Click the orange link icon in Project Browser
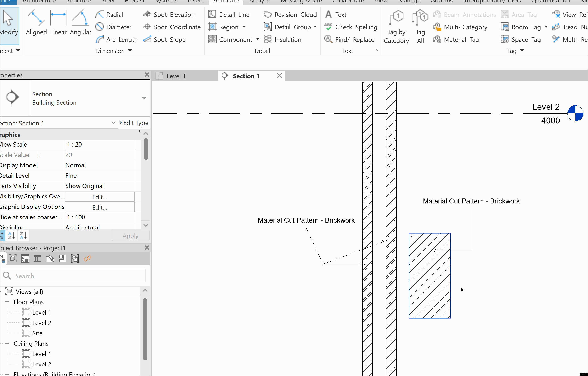The height and width of the screenshot is (376, 588). (x=87, y=258)
